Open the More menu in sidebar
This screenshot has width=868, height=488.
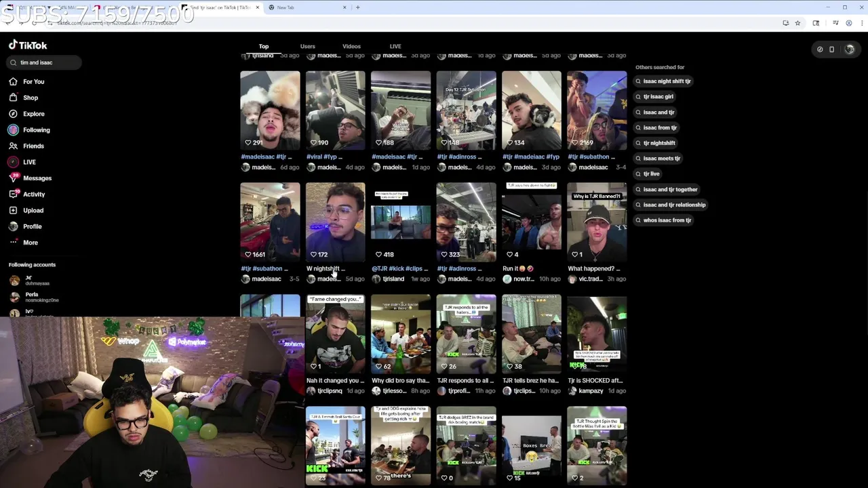23,243
